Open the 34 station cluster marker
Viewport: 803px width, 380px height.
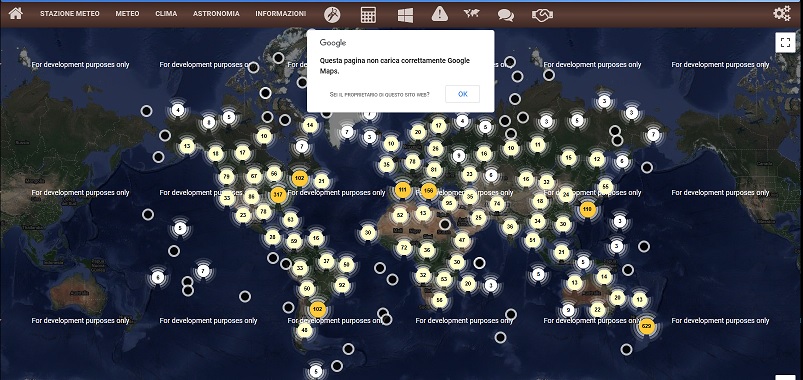[x=537, y=221]
